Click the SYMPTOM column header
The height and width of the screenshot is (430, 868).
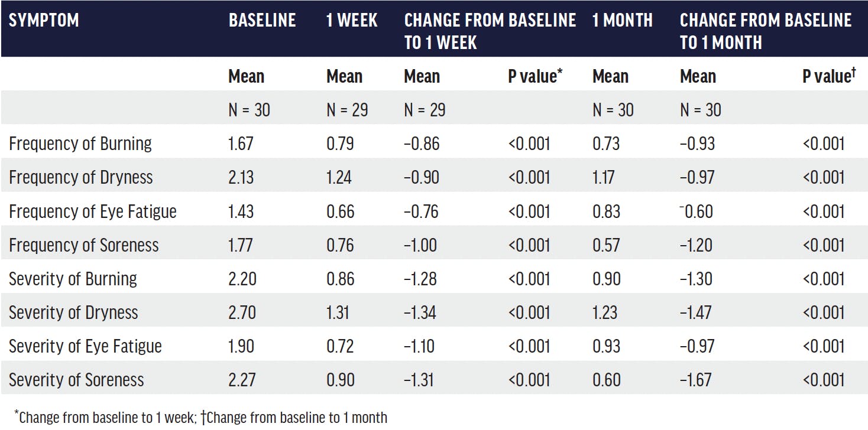tap(44, 21)
